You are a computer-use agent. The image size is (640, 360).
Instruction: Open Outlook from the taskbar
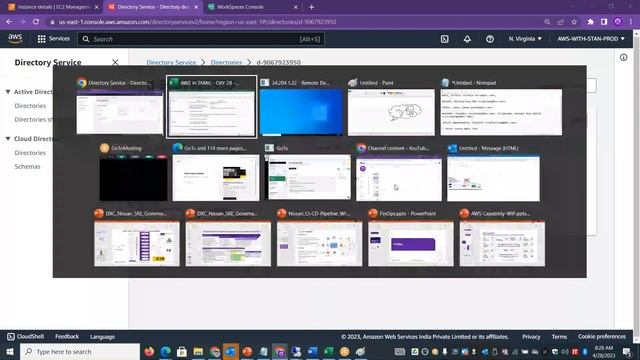click(x=231, y=351)
